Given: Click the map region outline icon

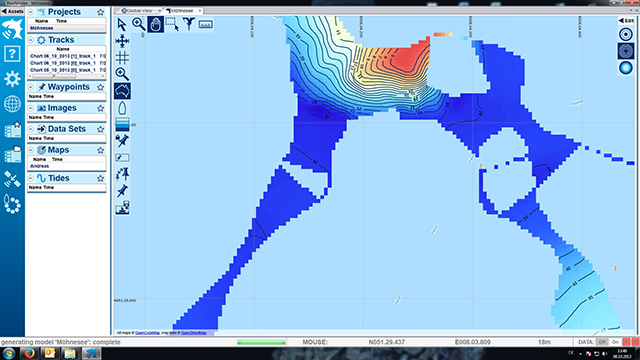Looking at the screenshot, I should point(122,91).
